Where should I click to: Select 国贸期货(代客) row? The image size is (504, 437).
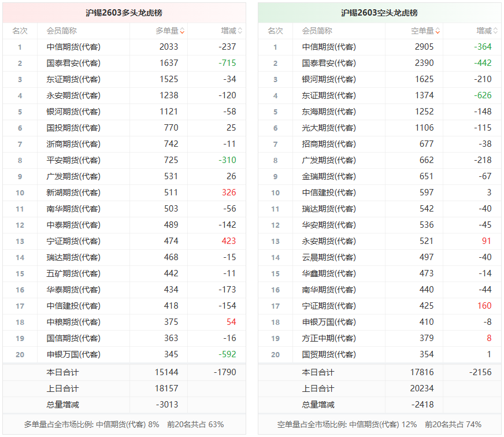[x=380, y=354]
